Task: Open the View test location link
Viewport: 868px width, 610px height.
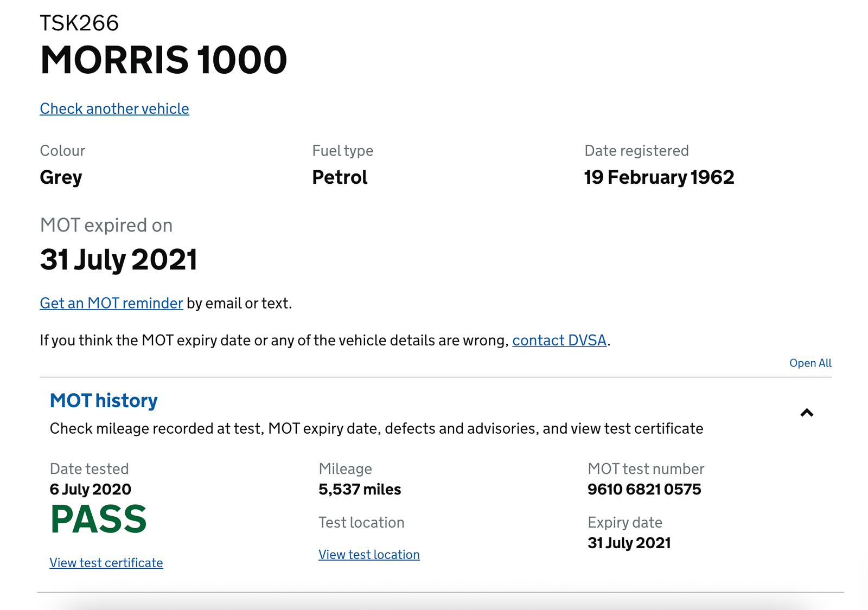Action: (x=369, y=555)
